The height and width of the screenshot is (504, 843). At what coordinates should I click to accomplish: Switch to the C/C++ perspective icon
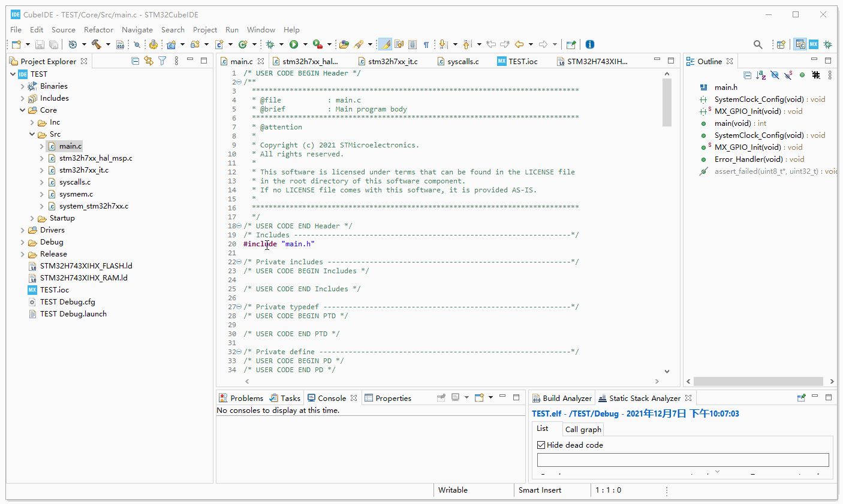coord(800,44)
